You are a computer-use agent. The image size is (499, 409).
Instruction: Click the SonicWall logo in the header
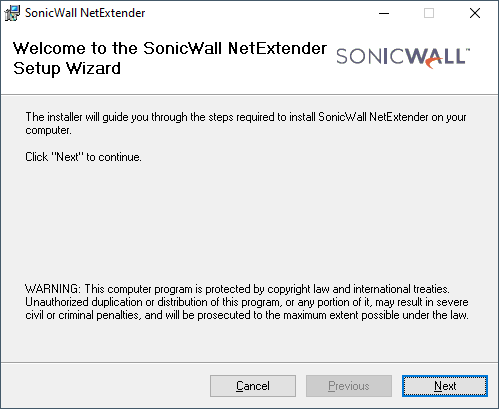pyautogui.click(x=403, y=58)
